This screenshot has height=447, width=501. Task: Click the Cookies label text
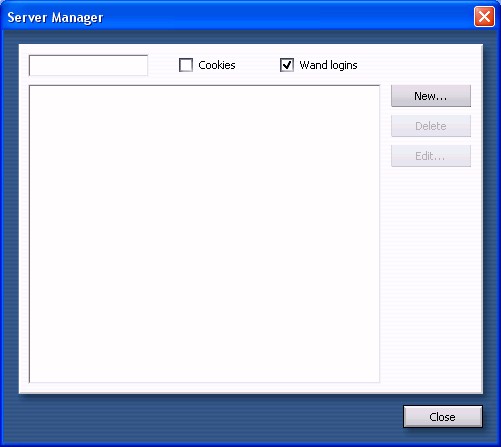tap(217, 65)
